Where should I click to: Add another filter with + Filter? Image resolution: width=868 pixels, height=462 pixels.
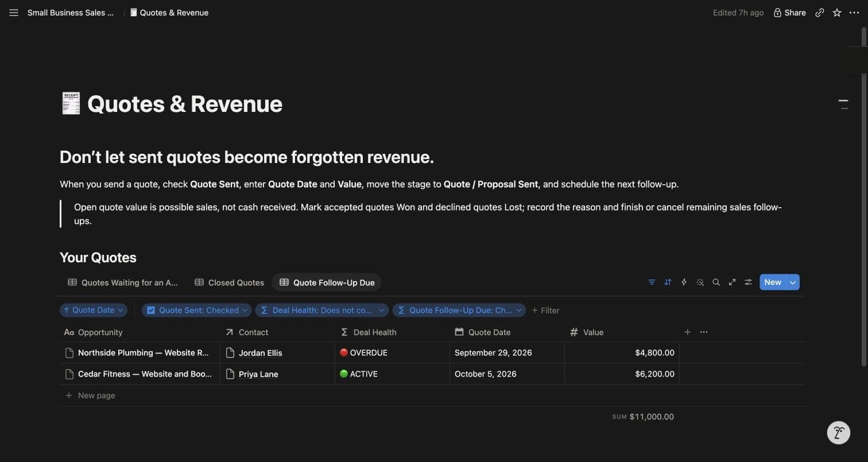click(545, 310)
